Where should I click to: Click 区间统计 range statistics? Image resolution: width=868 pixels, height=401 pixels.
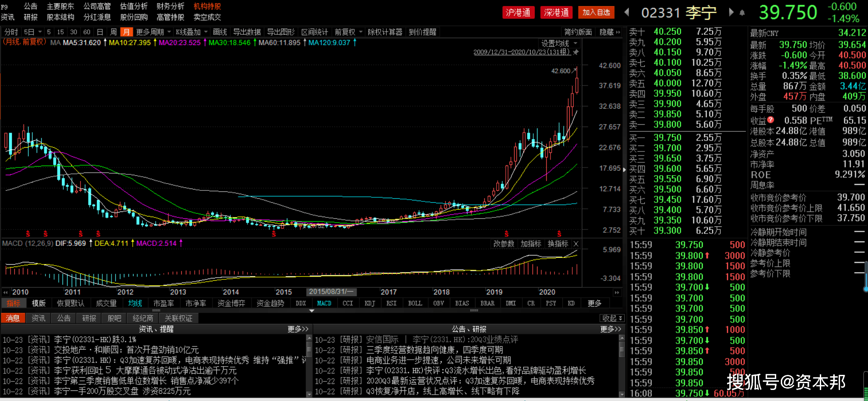(314, 32)
